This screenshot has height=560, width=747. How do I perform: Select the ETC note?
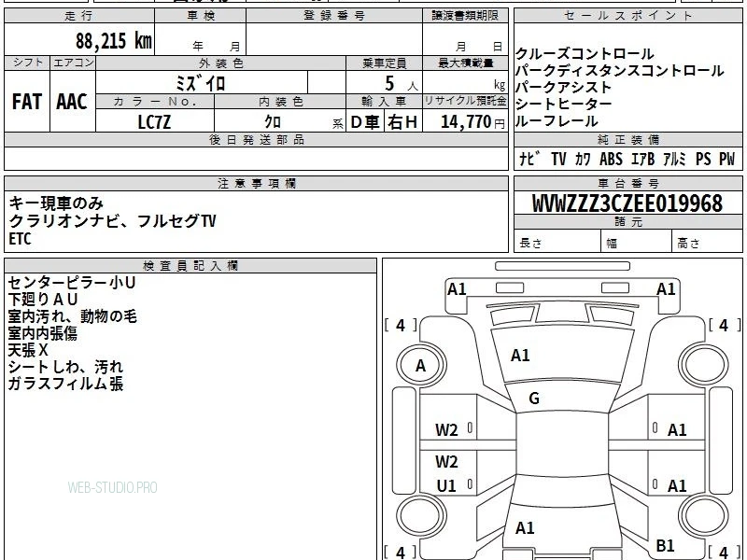[x=20, y=239]
